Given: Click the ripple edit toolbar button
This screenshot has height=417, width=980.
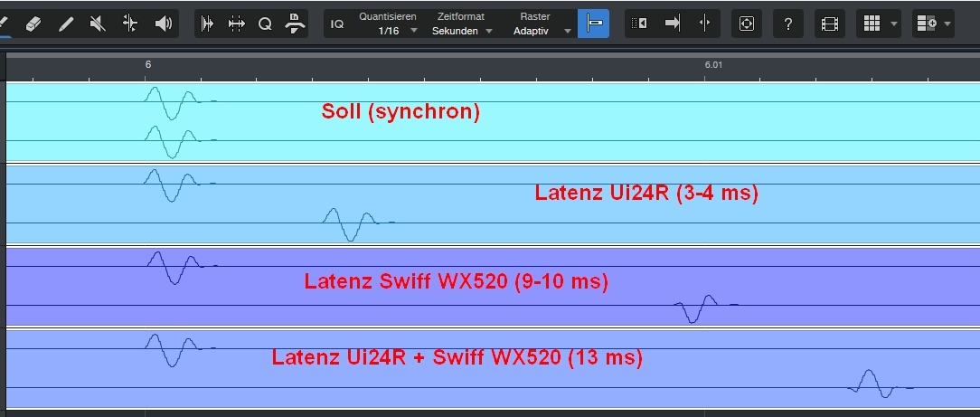Looking at the screenshot, I should pos(640,24).
